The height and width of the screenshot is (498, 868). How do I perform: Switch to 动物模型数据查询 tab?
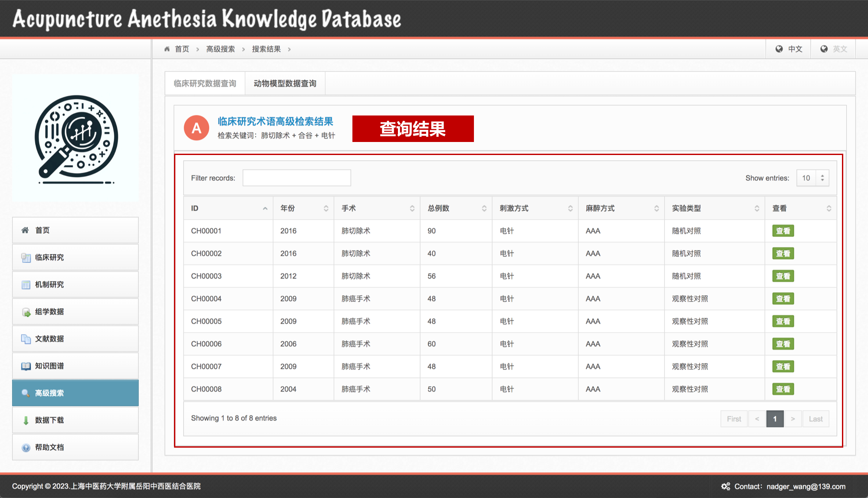tap(285, 83)
